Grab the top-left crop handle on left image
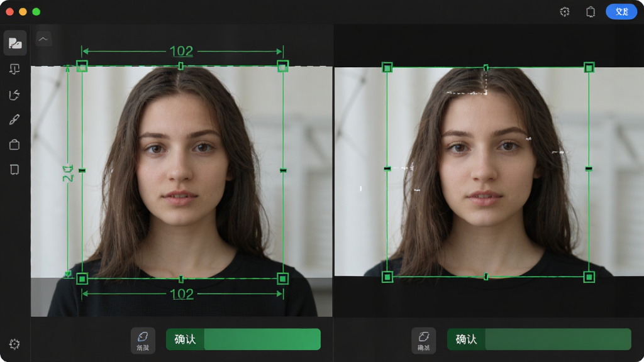The image size is (644, 362). pyautogui.click(x=82, y=66)
